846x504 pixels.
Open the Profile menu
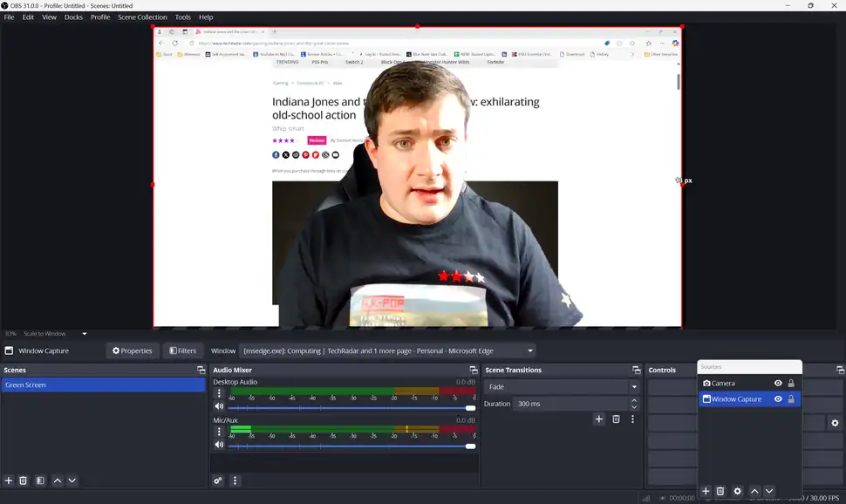[x=100, y=17]
